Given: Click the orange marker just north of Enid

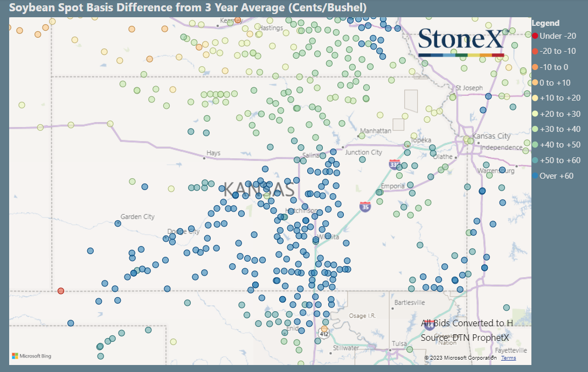Looking at the screenshot, I should (324, 328).
